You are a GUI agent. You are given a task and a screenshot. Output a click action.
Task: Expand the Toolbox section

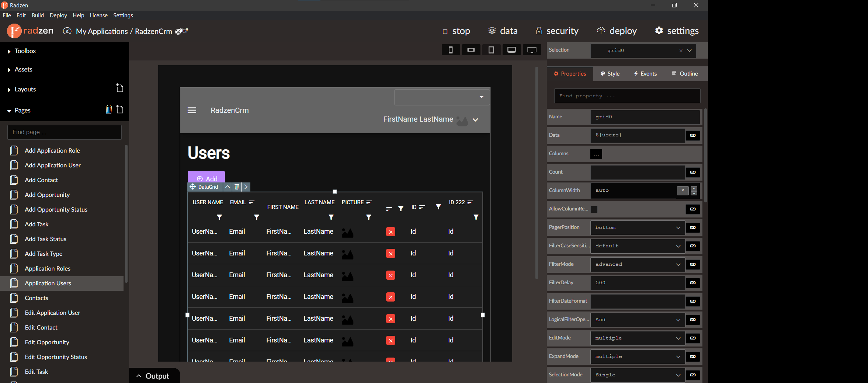pyautogui.click(x=25, y=51)
